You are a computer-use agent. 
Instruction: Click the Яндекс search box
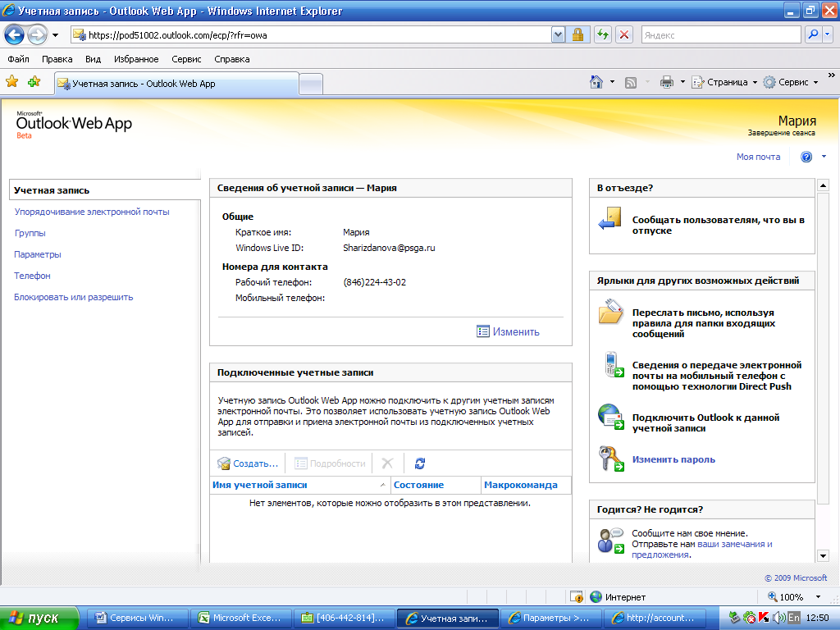coord(721,35)
